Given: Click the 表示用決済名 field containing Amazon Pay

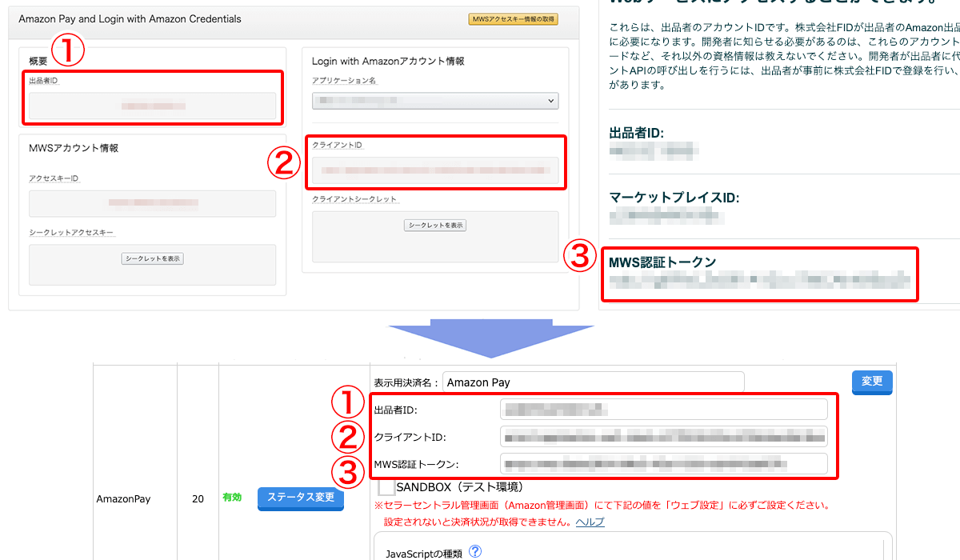Looking at the screenshot, I should click(x=592, y=382).
